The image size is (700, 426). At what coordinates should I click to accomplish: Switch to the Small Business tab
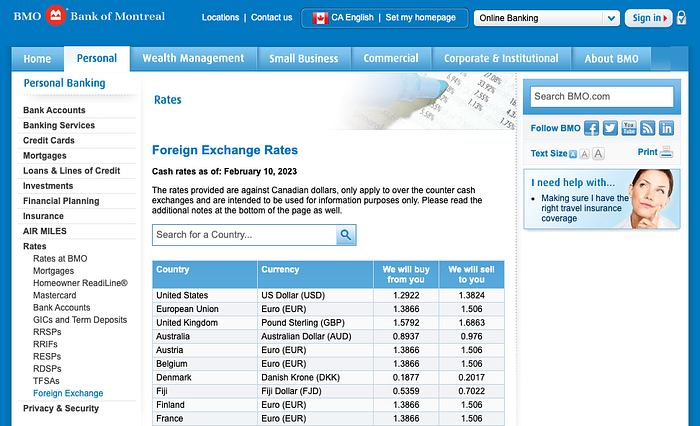coord(304,59)
